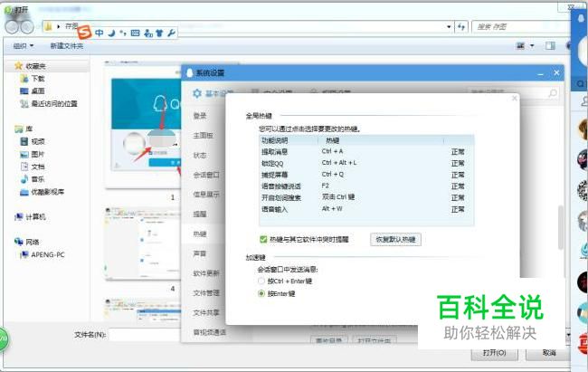The width and height of the screenshot is (588, 372).
Task: Select 网络 in the navigation pane
Action: [x=33, y=243]
